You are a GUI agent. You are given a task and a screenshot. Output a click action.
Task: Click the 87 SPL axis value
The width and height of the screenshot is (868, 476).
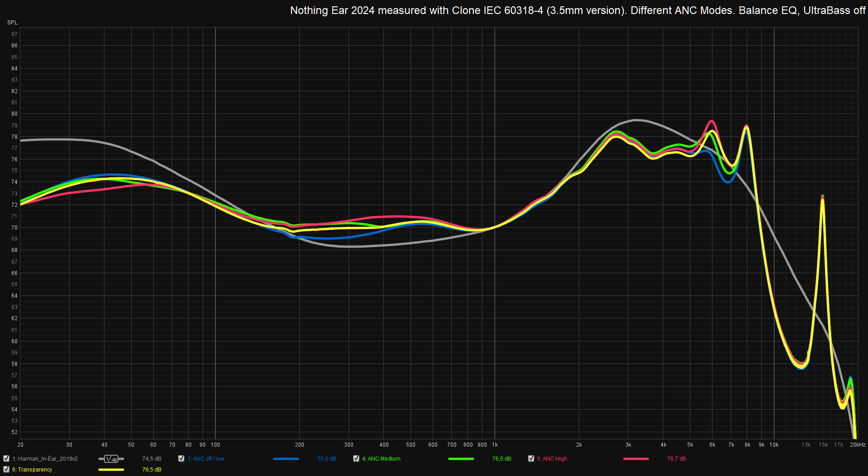[x=14, y=34]
